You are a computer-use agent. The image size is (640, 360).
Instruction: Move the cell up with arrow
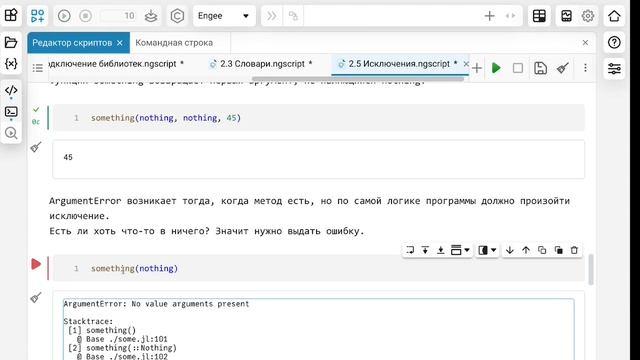click(x=526, y=250)
